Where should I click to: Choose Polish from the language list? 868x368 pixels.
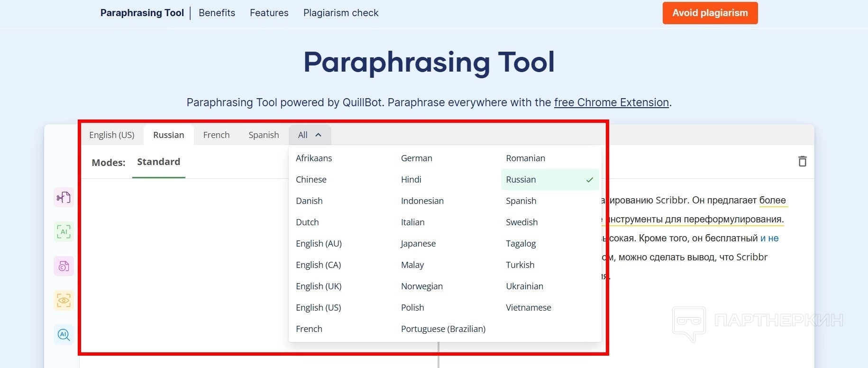(x=412, y=307)
